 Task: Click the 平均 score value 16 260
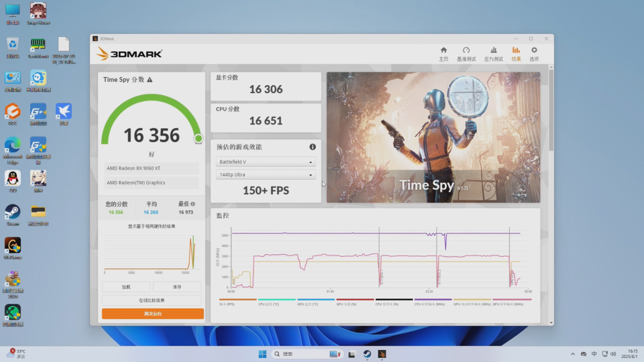(x=151, y=212)
